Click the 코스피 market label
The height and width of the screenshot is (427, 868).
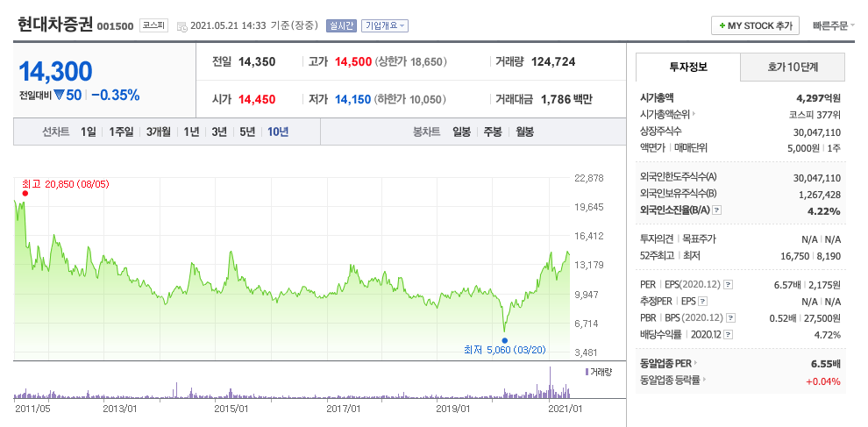tap(153, 25)
